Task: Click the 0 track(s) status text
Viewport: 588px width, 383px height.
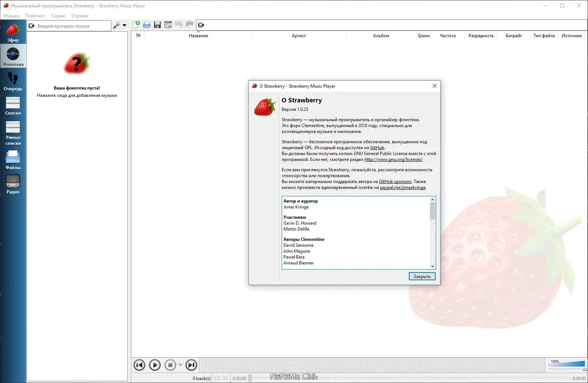Action: [201, 378]
